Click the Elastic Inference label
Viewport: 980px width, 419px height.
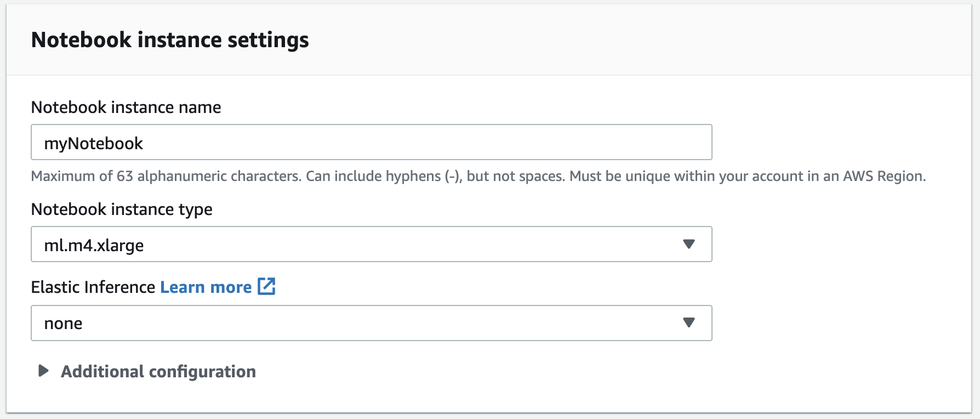coord(92,286)
